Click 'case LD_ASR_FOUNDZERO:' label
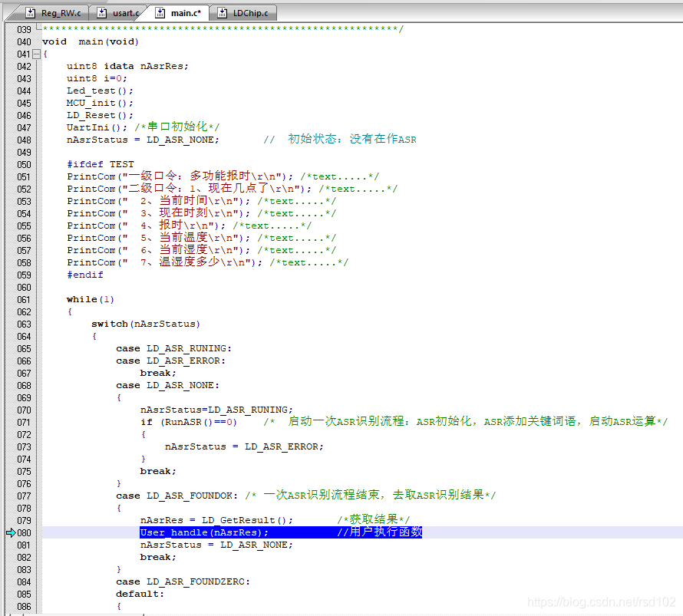The height and width of the screenshot is (616, 683). (x=183, y=581)
